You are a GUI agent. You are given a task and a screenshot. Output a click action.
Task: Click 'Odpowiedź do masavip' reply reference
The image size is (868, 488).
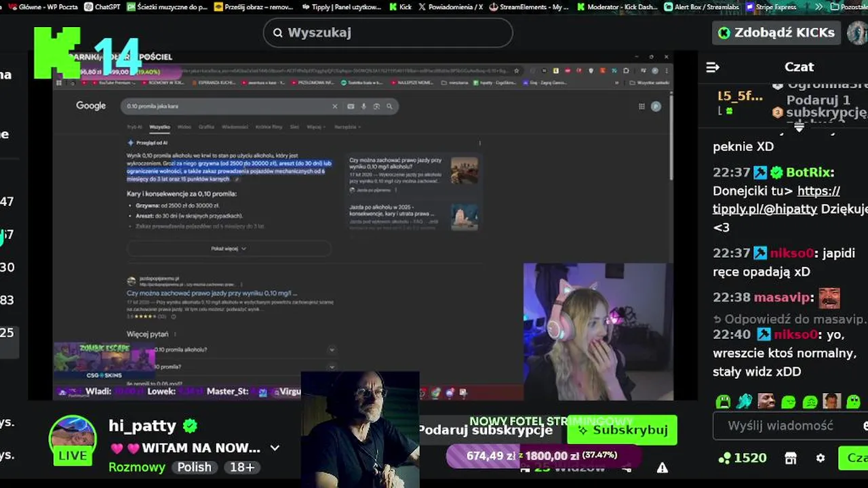[789, 319]
